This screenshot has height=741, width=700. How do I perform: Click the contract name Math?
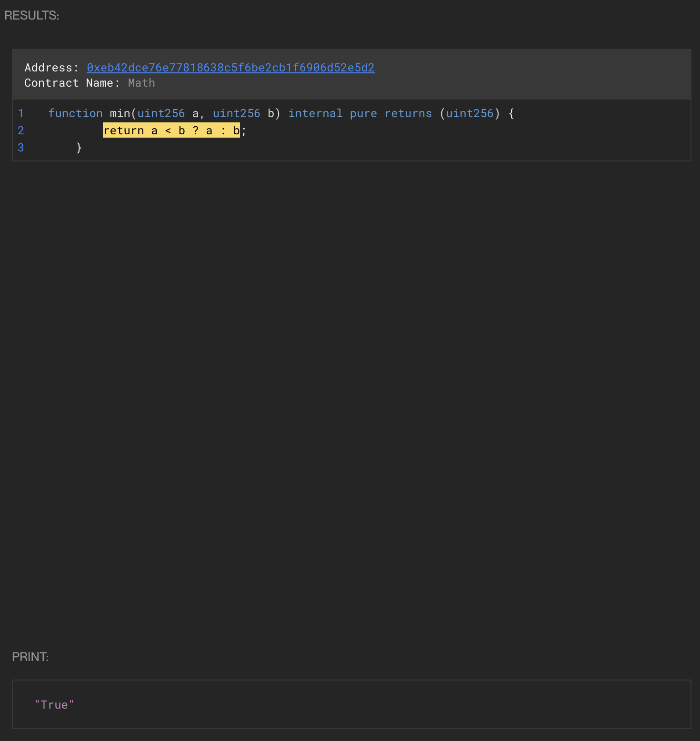[141, 83]
